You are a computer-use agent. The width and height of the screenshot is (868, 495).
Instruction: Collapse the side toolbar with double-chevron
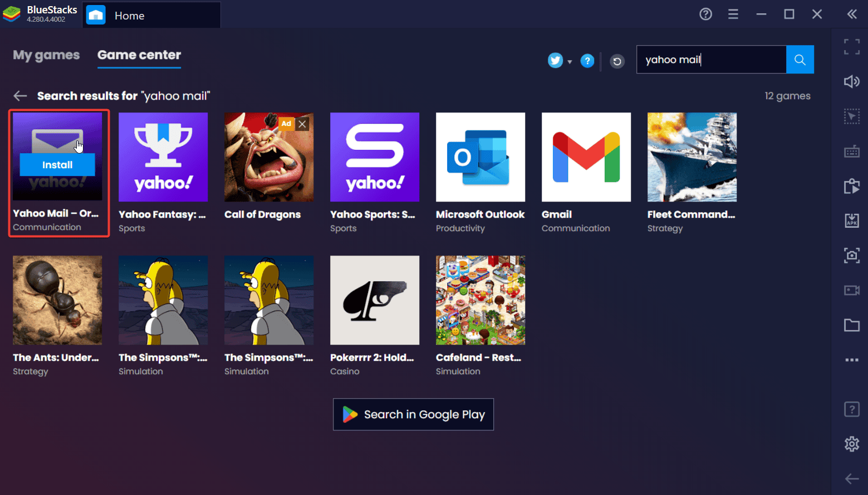[x=852, y=14]
